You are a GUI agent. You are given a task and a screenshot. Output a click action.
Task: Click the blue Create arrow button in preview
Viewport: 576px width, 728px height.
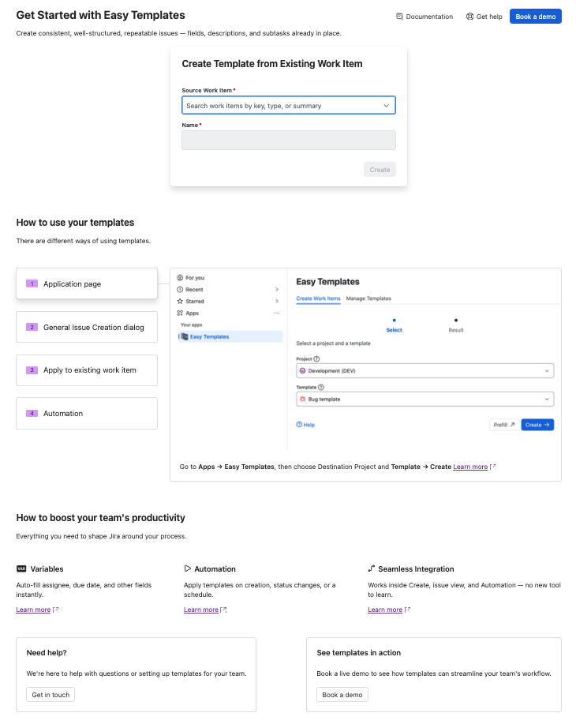537,425
